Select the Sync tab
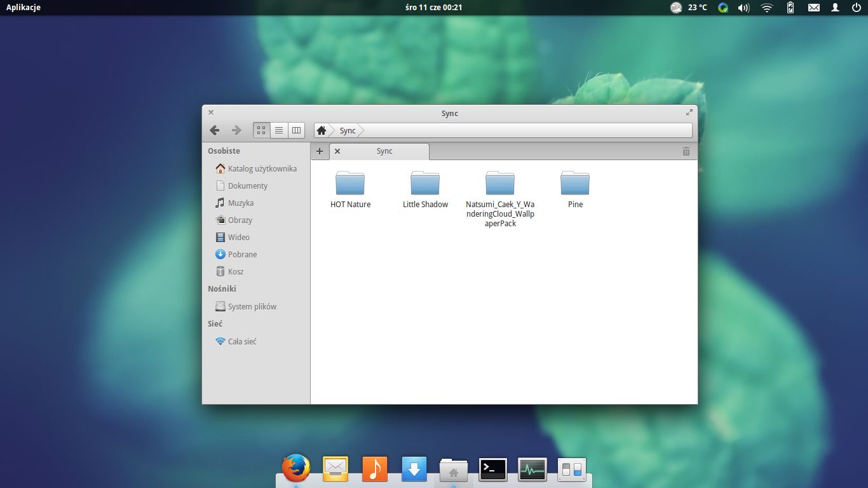868x488 pixels. [384, 151]
